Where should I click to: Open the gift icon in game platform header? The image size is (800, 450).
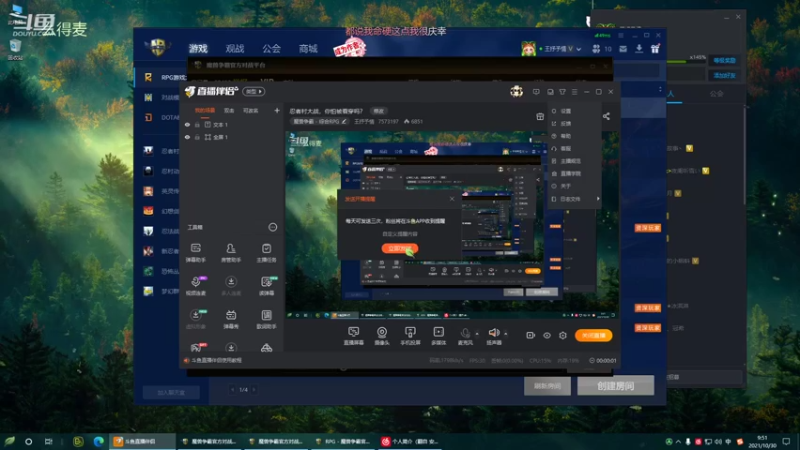(655, 48)
